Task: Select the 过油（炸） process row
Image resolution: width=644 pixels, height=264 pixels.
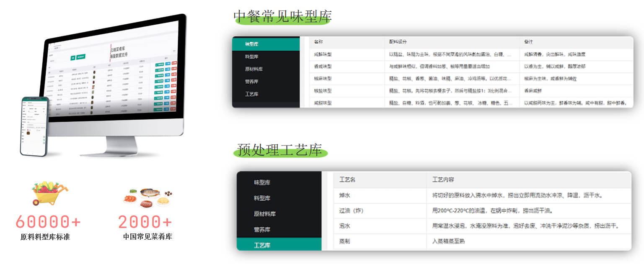Action: point(351,210)
